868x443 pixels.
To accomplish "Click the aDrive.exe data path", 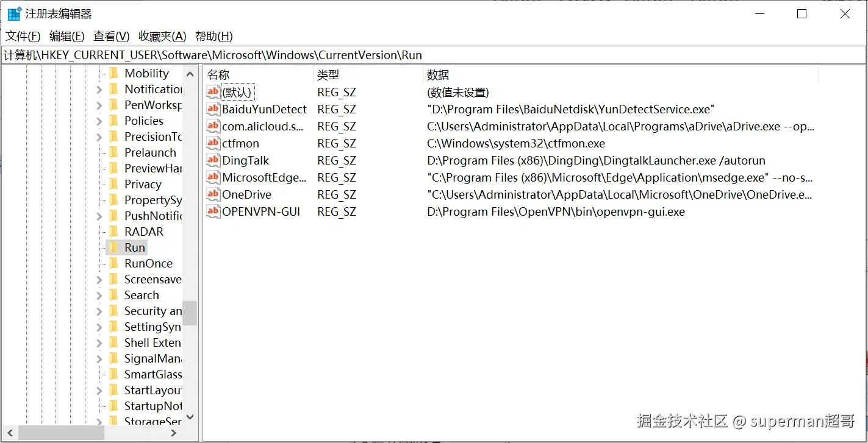I will click(x=620, y=127).
